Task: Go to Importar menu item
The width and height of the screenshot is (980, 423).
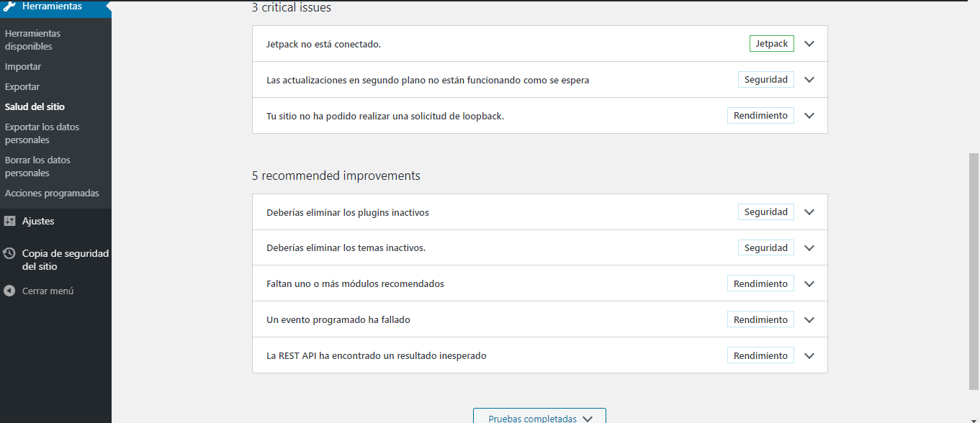Action: pyautogui.click(x=23, y=67)
